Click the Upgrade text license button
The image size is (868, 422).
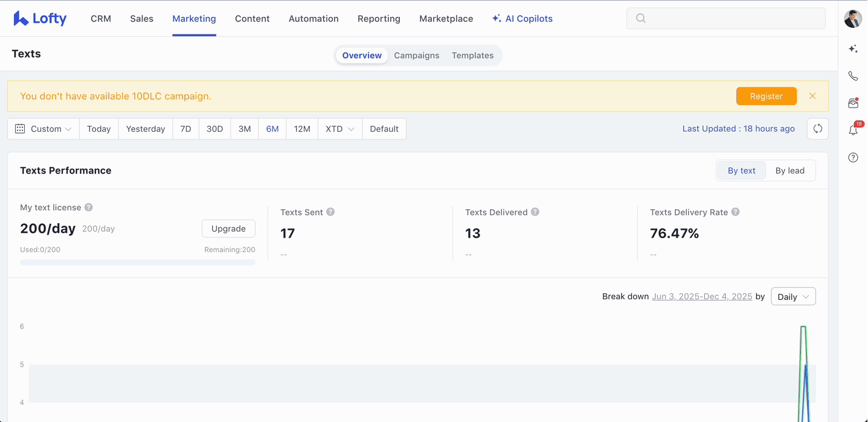228,229
